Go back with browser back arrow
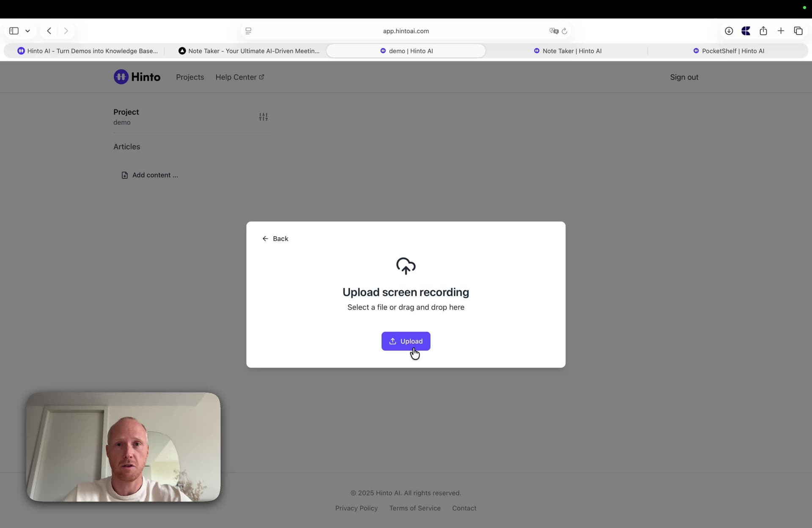This screenshot has width=812, height=528. click(x=49, y=31)
